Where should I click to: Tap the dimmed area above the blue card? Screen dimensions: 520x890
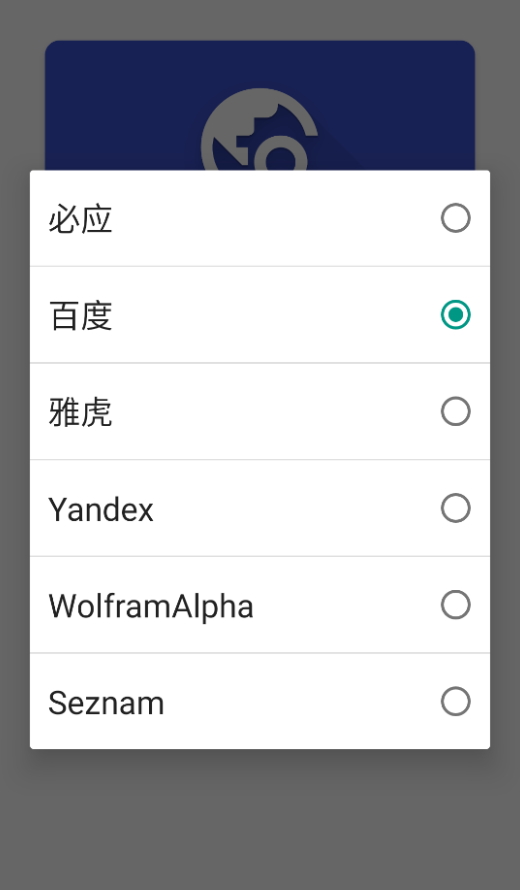tap(260, 20)
